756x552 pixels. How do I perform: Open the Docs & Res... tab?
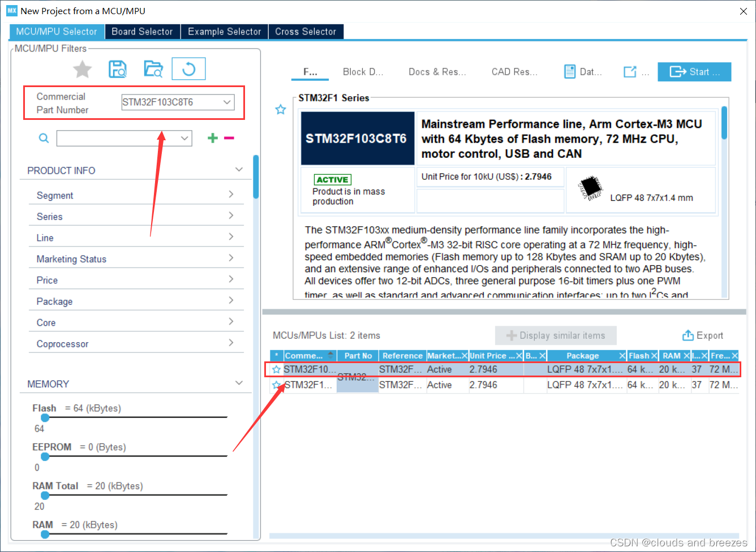coord(437,72)
